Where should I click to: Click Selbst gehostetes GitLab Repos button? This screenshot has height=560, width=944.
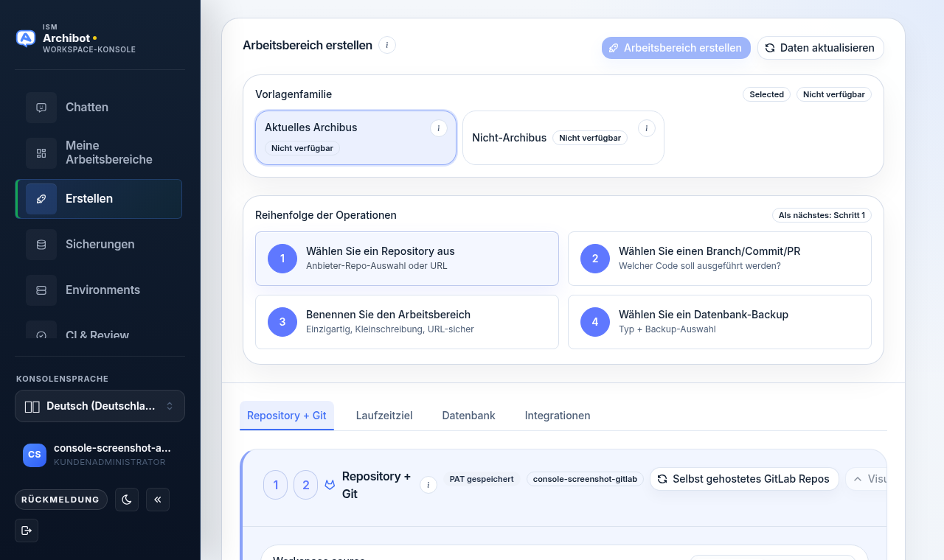[x=744, y=479]
